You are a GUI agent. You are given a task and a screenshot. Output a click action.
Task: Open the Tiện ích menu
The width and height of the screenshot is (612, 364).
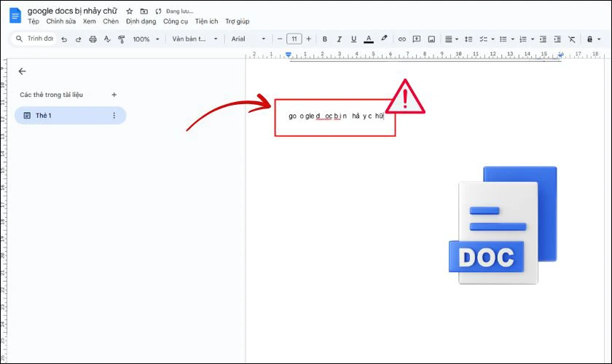click(x=206, y=21)
